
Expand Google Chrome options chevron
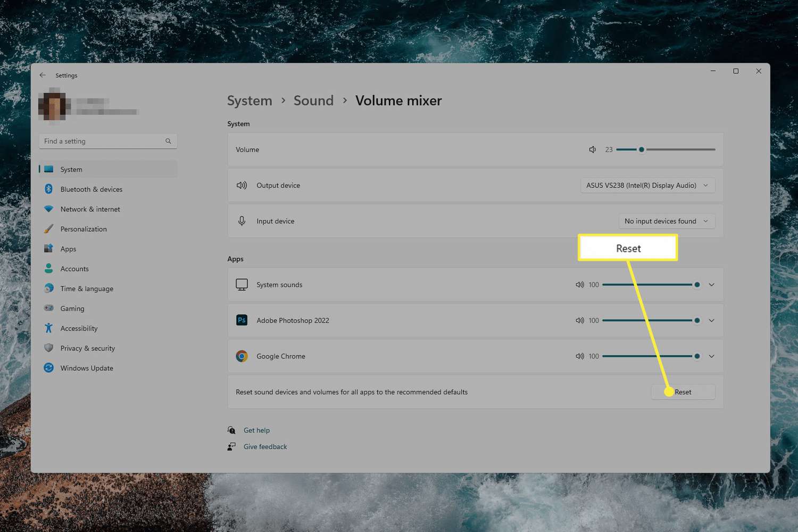(711, 356)
